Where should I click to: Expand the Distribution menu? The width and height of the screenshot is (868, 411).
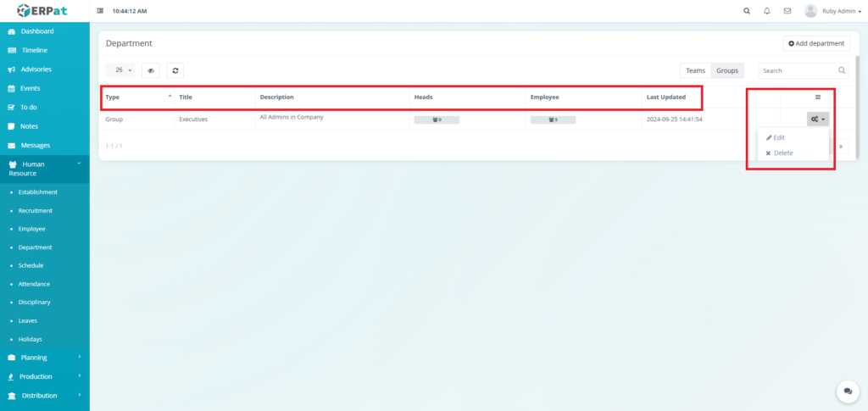(x=44, y=396)
